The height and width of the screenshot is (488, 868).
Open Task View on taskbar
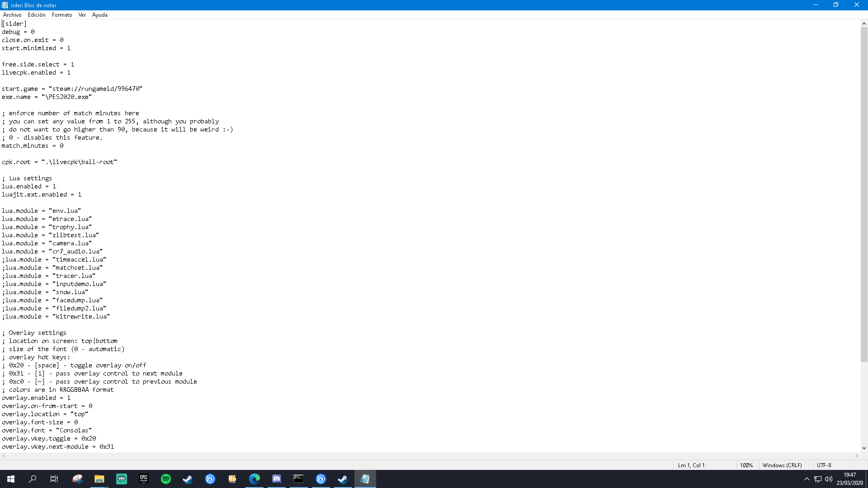54,479
